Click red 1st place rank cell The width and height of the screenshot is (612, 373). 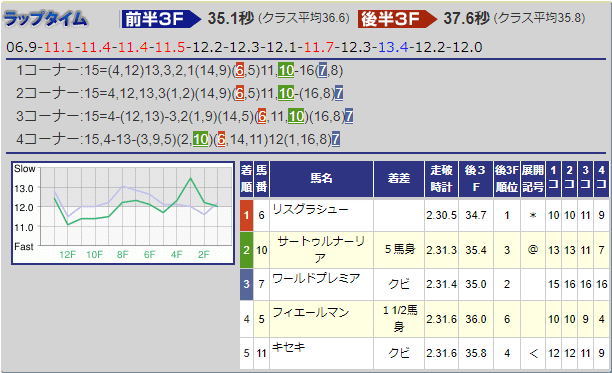[x=246, y=215]
